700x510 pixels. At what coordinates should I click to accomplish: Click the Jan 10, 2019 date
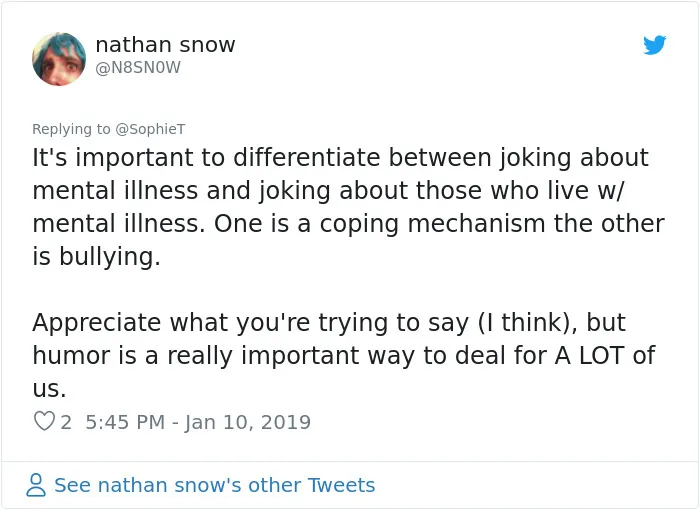(x=248, y=422)
